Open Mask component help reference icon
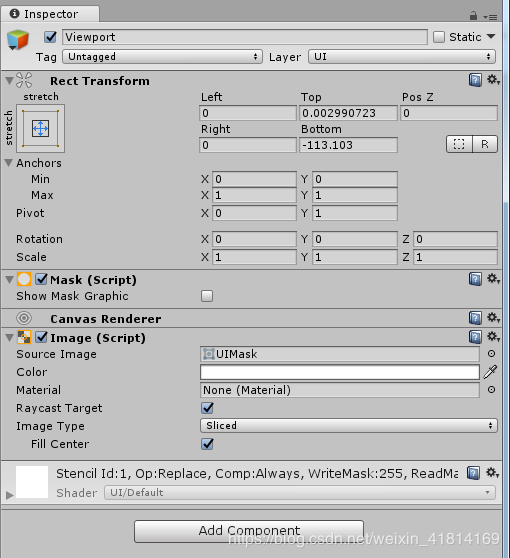 [475, 279]
